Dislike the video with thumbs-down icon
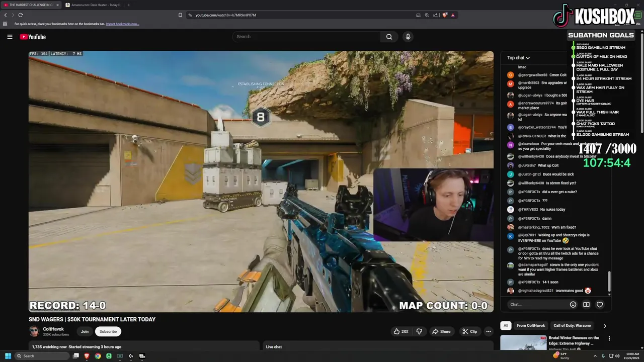The width and height of the screenshot is (644, 362). coord(419,331)
